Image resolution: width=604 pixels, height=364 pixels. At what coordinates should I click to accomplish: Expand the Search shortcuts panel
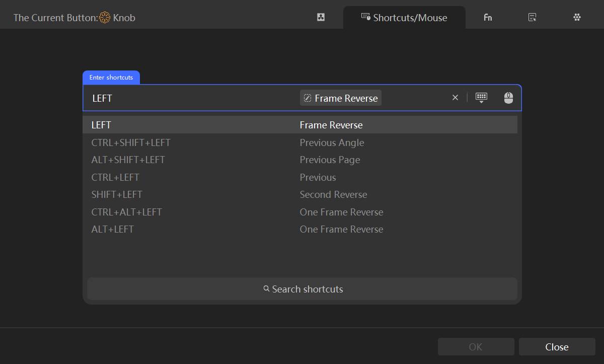[302, 289]
